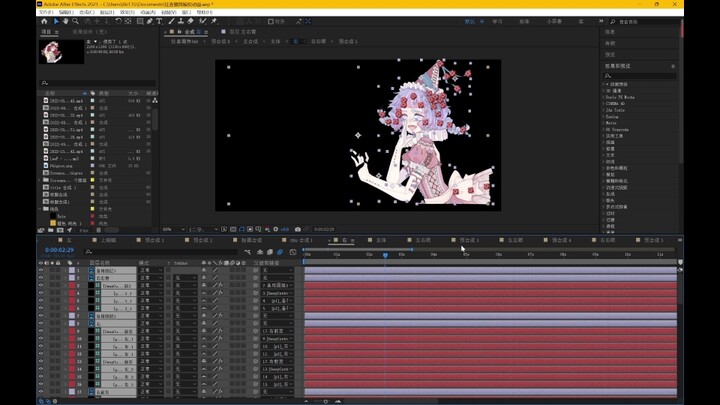Select the Eraser tool
This screenshot has height=405, width=720.
[x=191, y=21]
